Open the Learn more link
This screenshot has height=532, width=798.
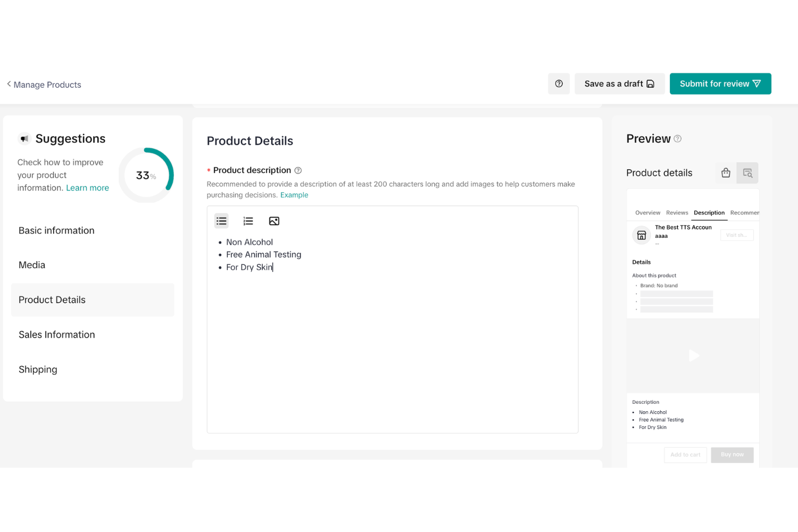pyautogui.click(x=87, y=188)
